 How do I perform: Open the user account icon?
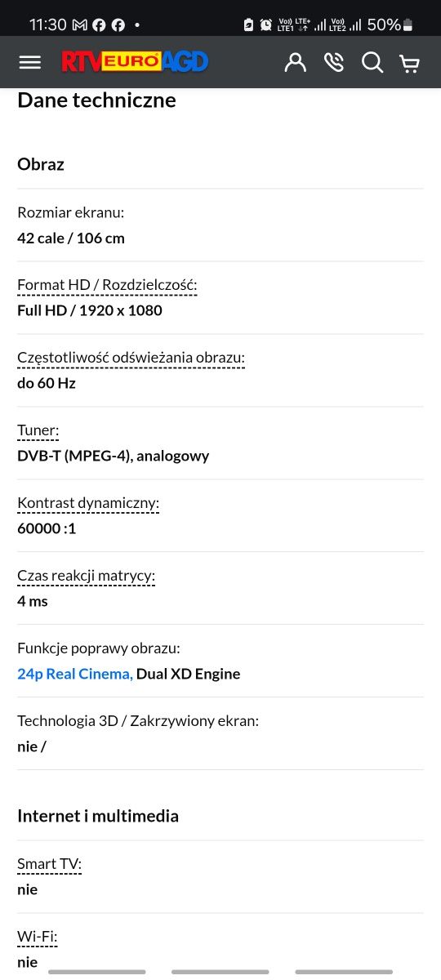coord(296,62)
